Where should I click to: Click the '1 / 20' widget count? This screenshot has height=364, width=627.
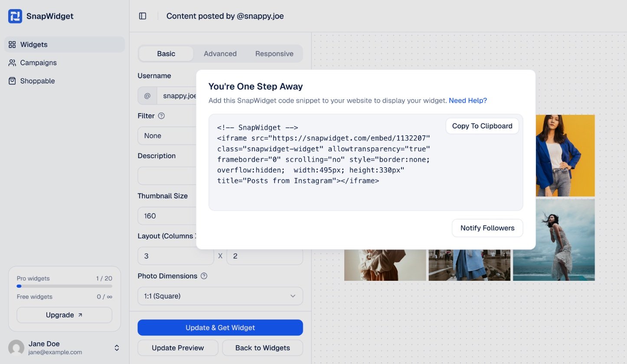click(104, 279)
